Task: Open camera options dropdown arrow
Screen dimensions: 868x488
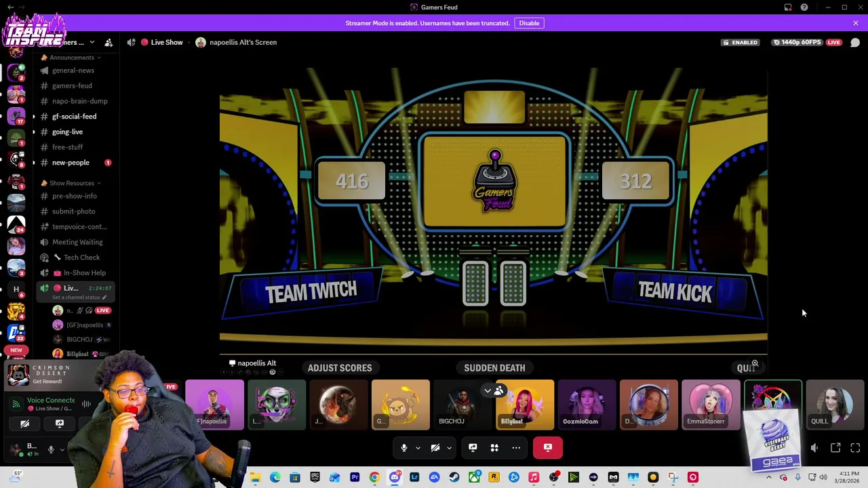Action: [449, 447]
